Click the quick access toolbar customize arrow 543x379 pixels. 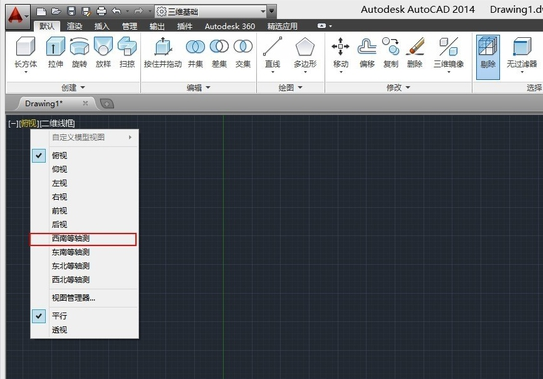tap(272, 11)
